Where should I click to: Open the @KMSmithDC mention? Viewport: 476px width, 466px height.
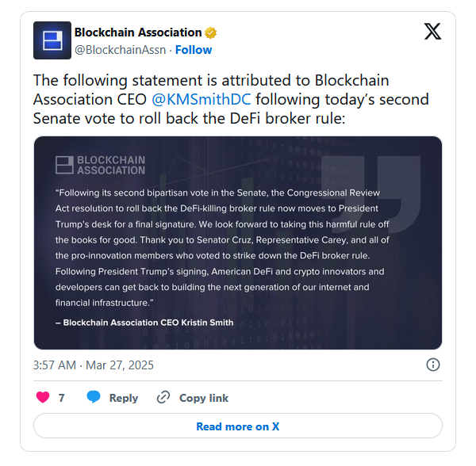pyautogui.click(x=202, y=99)
